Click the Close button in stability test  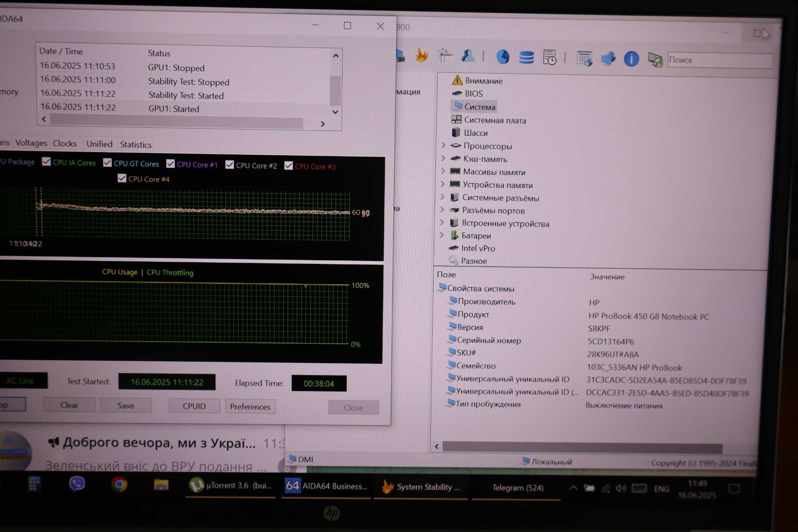coord(354,408)
